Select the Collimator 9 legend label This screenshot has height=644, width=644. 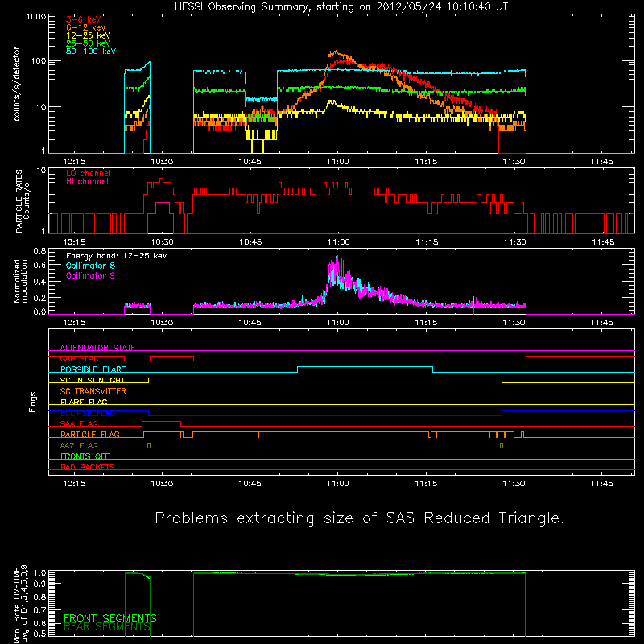[x=90, y=275]
